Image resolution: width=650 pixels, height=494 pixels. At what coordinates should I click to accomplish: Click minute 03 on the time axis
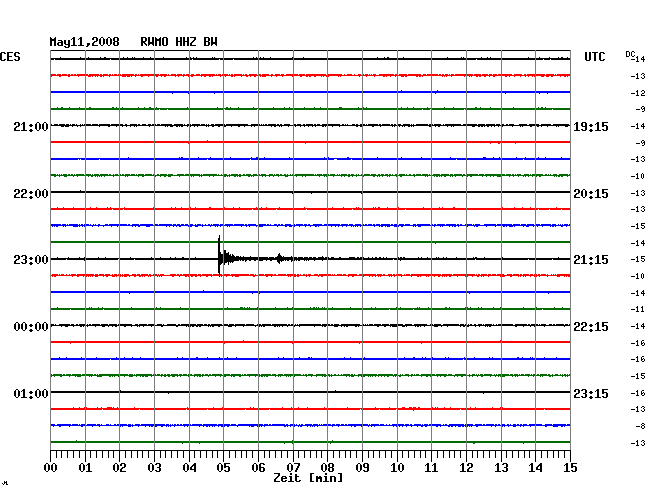click(x=154, y=467)
